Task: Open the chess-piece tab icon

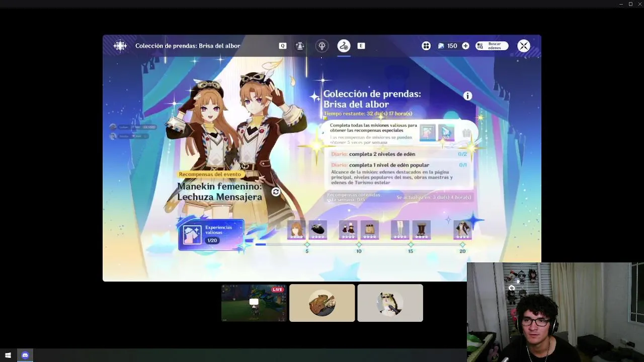Action: coord(300,46)
